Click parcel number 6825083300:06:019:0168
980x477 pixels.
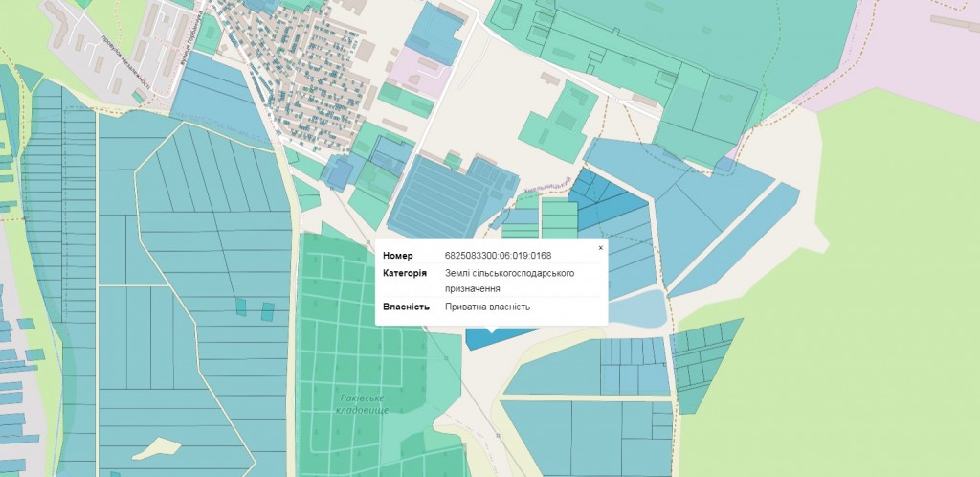tap(498, 255)
